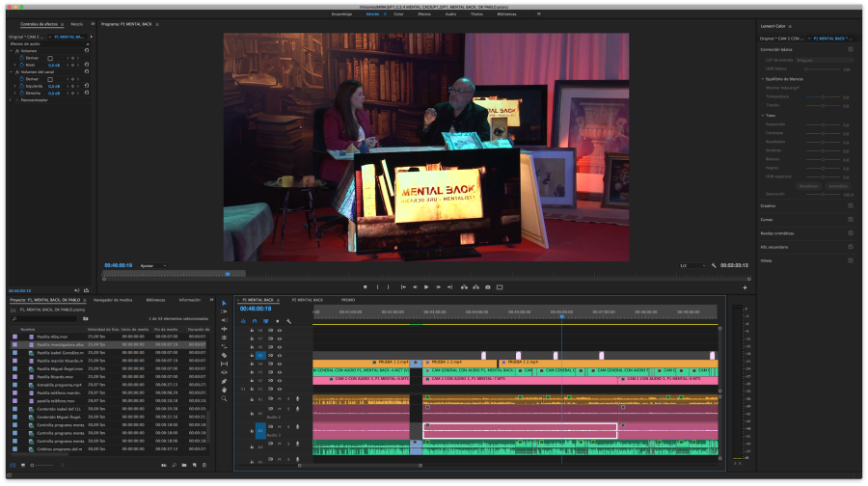The width and height of the screenshot is (868, 486).
Task: Collapse the Volumen del canal group
Action: tap(11, 72)
